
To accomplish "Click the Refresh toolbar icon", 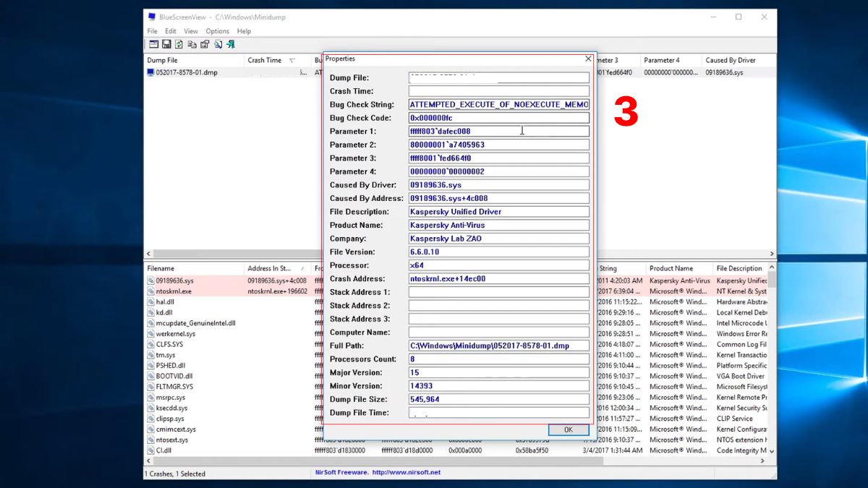I will pos(179,44).
